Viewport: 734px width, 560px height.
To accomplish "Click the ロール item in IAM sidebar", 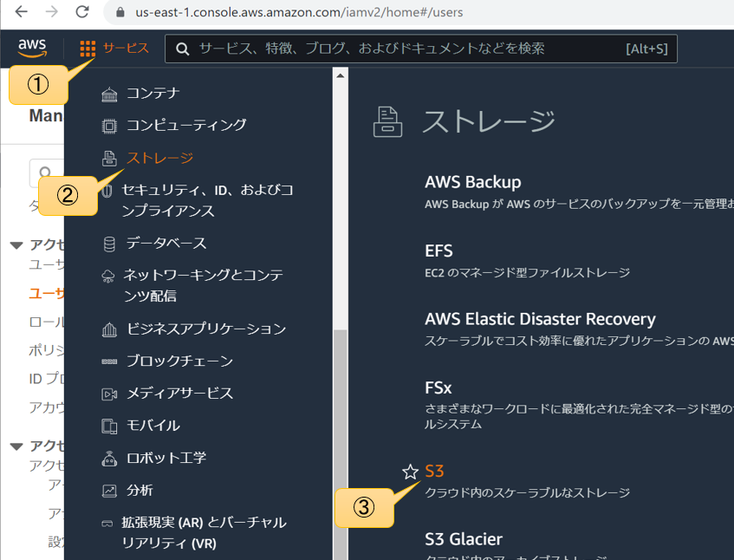I will click(46, 322).
